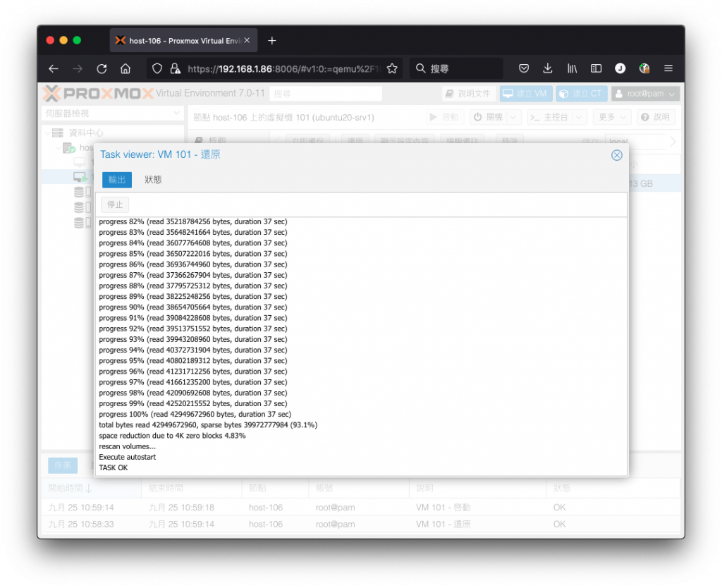Open the 說明文件 documentation button
The image size is (722, 588).
pyautogui.click(x=469, y=94)
